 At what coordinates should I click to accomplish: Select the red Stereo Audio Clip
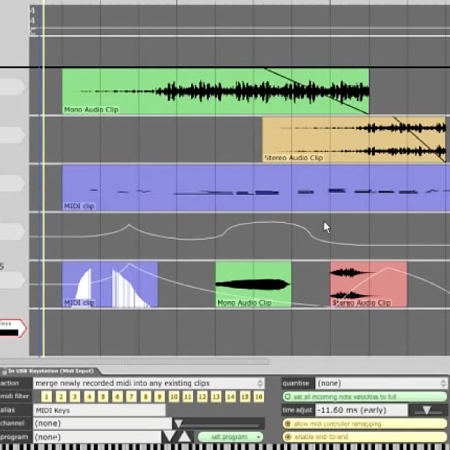[x=368, y=284]
